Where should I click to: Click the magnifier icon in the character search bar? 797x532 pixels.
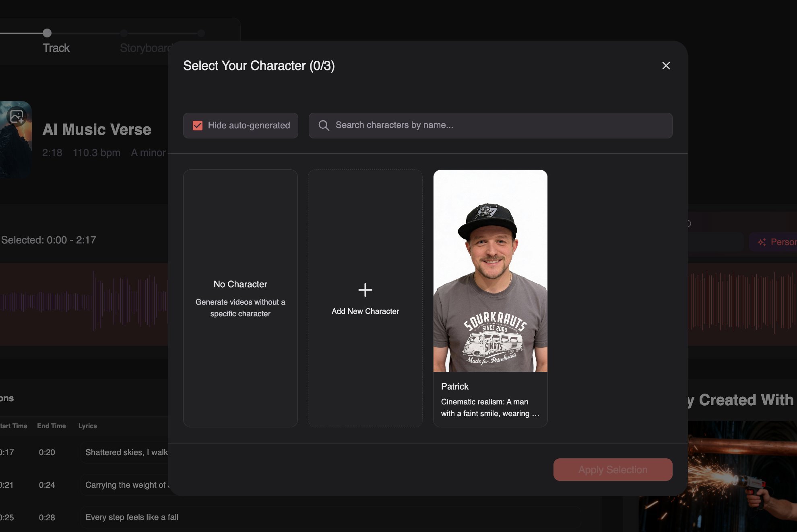point(324,126)
